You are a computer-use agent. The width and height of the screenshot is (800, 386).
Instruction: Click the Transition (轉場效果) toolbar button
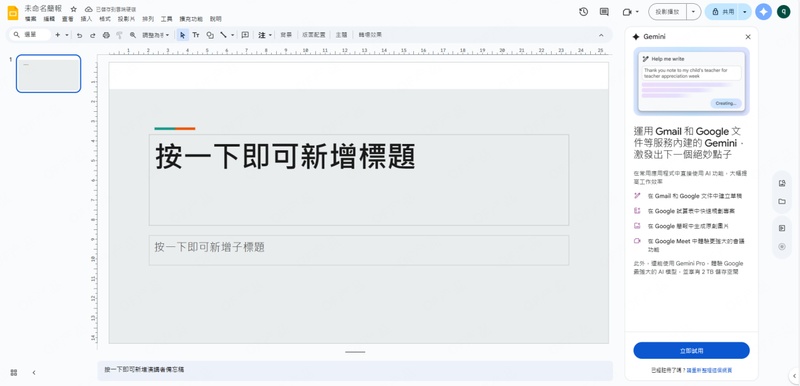click(369, 35)
